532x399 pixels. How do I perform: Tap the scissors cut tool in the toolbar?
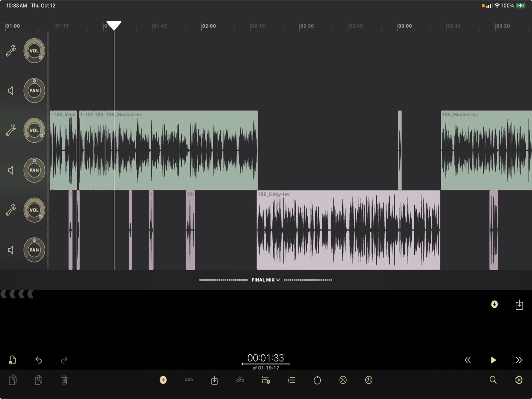tap(240, 380)
